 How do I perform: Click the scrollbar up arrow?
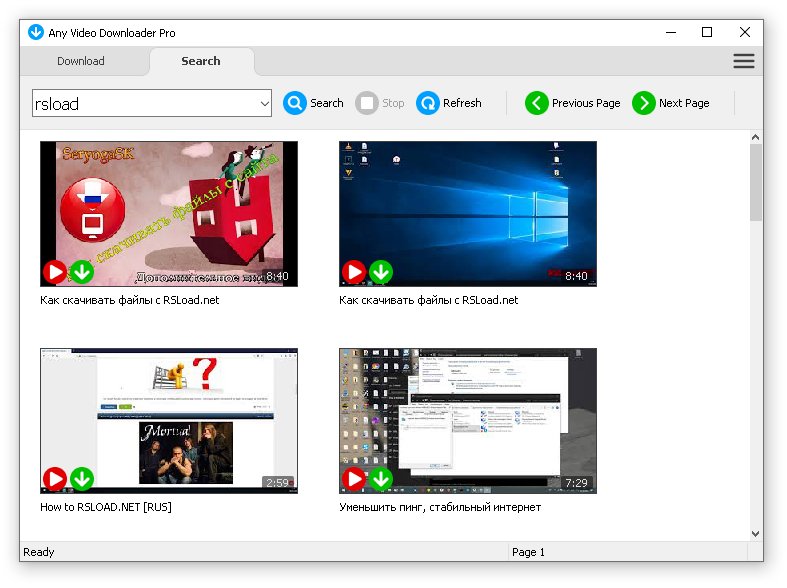pos(755,137)
